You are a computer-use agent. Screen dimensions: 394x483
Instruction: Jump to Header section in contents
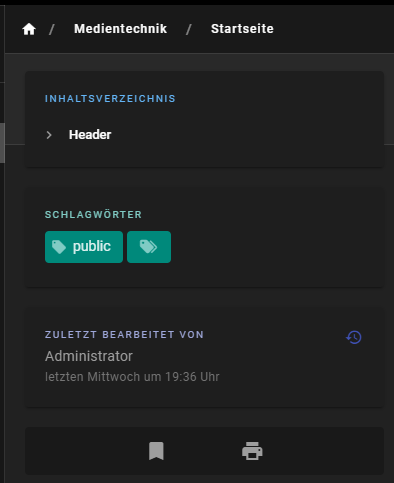(90, 135)
